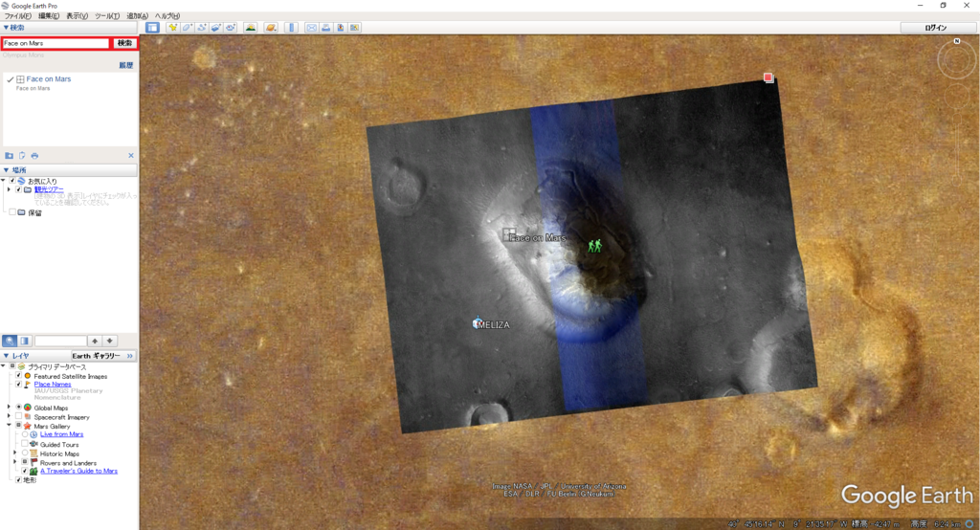Check the Guided Tours checkbox
The width and height of the screenshot is (980, 530).
click(x=25, y=444)
